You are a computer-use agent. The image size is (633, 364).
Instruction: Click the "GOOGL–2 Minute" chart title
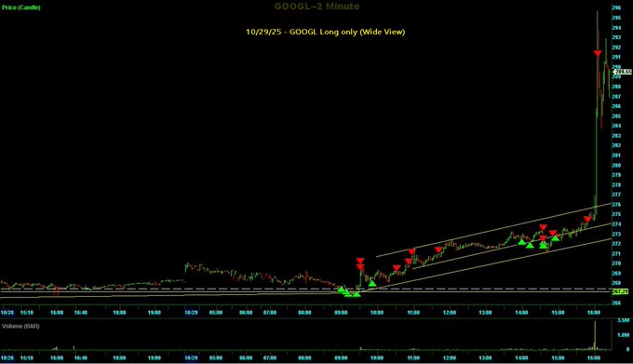coord(316,7)
